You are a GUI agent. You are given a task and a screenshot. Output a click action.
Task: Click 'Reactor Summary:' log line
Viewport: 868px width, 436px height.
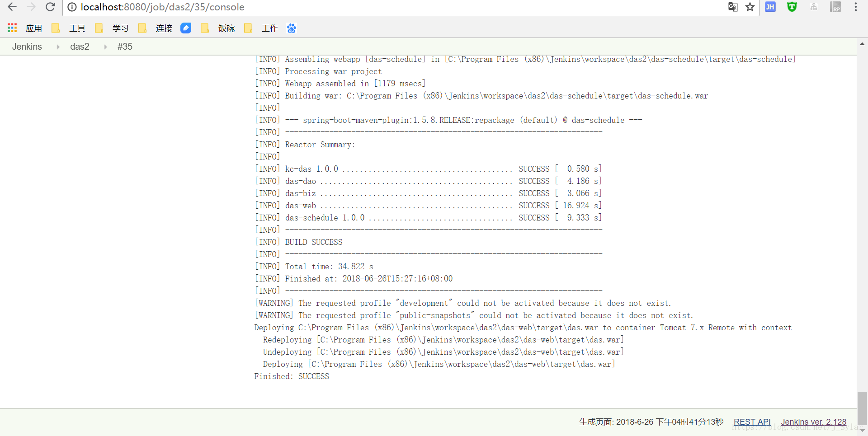[305, 145]
